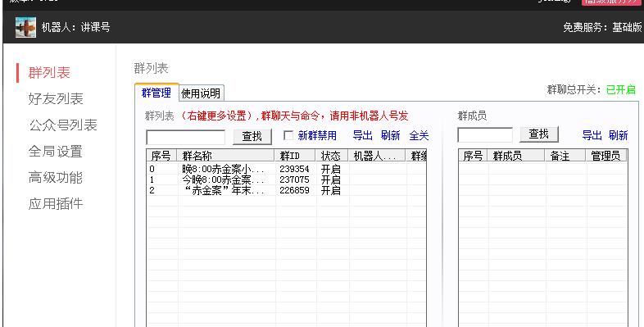Image resolution: width=644 pixels, height=327 pixels.
Task: Switch to the 使用说明 tab
Action: [201, 93]
